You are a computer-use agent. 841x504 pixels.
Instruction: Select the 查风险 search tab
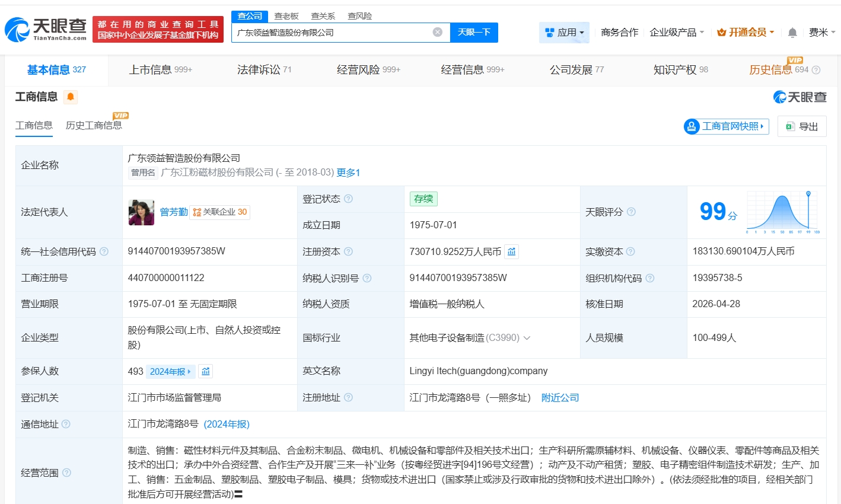(360, 16)
